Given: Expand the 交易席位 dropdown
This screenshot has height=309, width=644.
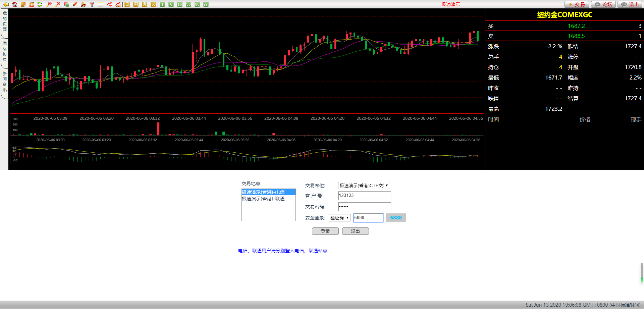Looking at the screenshot, I should [364, 186].
